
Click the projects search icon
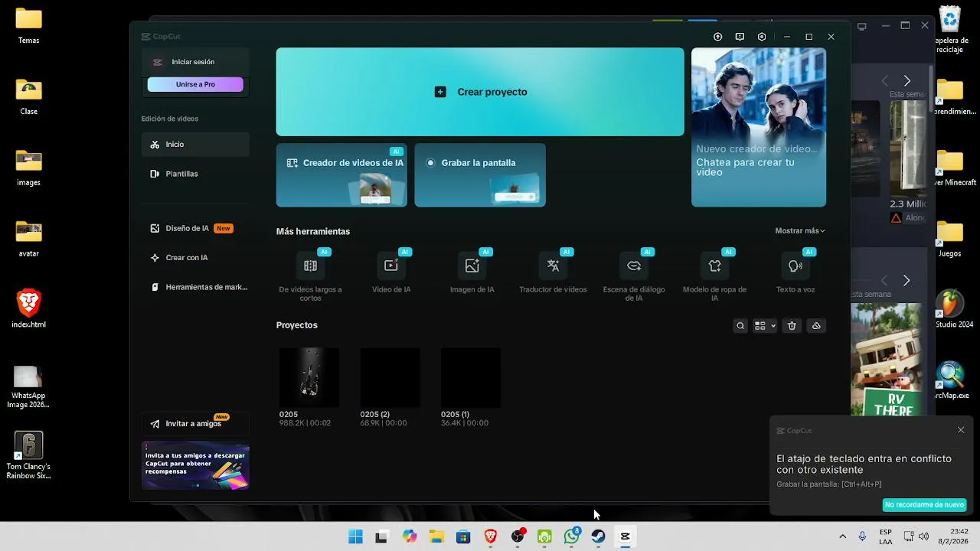tap(740, 326)
